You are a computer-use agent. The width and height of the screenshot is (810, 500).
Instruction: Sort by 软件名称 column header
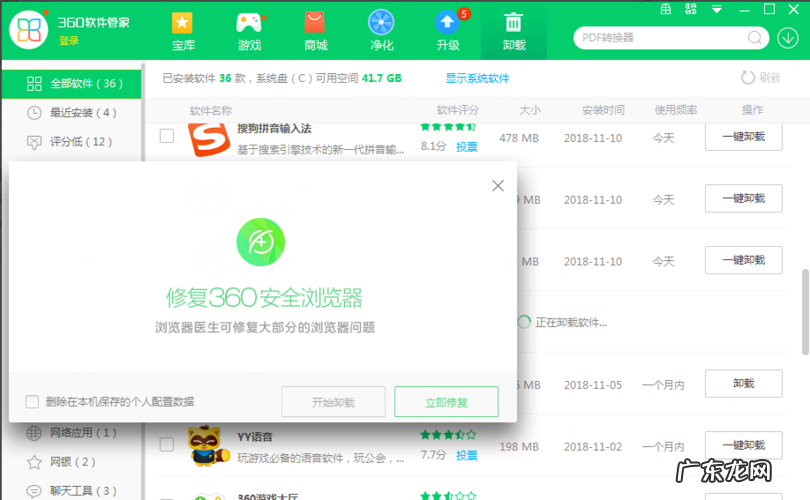[x=211, y=111]
